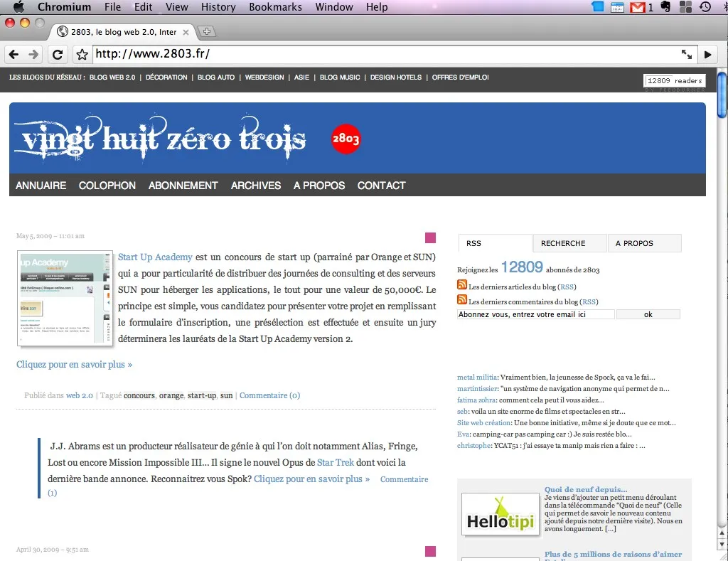728x561 pixels.
Task: Open DÉCORATION network link
Action: (166, 77)
